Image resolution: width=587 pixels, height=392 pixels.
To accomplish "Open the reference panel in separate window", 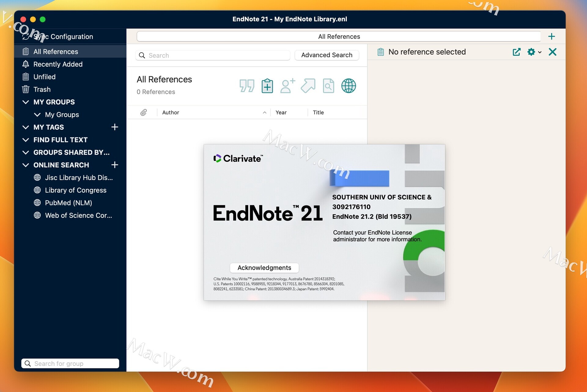I will coord(516,52).
